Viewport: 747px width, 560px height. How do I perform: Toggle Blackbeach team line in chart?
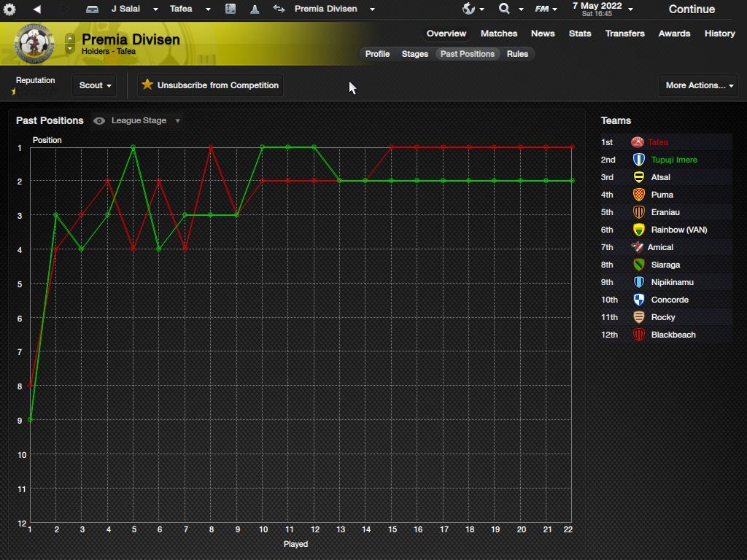point(673,335)
